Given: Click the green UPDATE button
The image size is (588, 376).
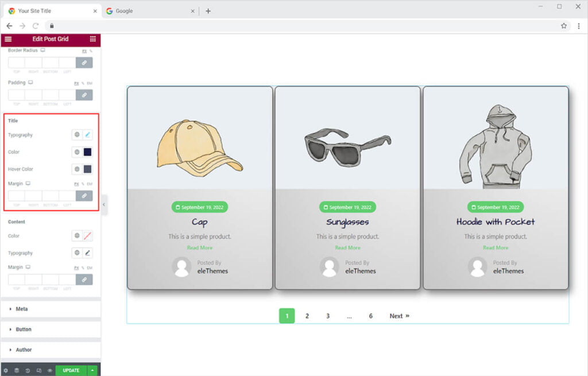Looking at the screenshot, I should tap(71, 370).
